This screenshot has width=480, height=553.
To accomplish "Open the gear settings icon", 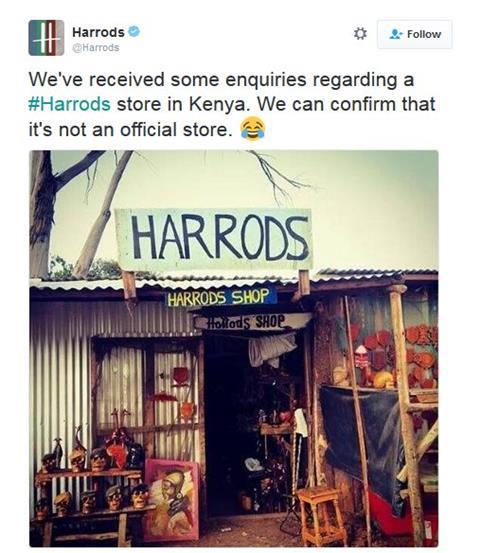I will point(360,34).
